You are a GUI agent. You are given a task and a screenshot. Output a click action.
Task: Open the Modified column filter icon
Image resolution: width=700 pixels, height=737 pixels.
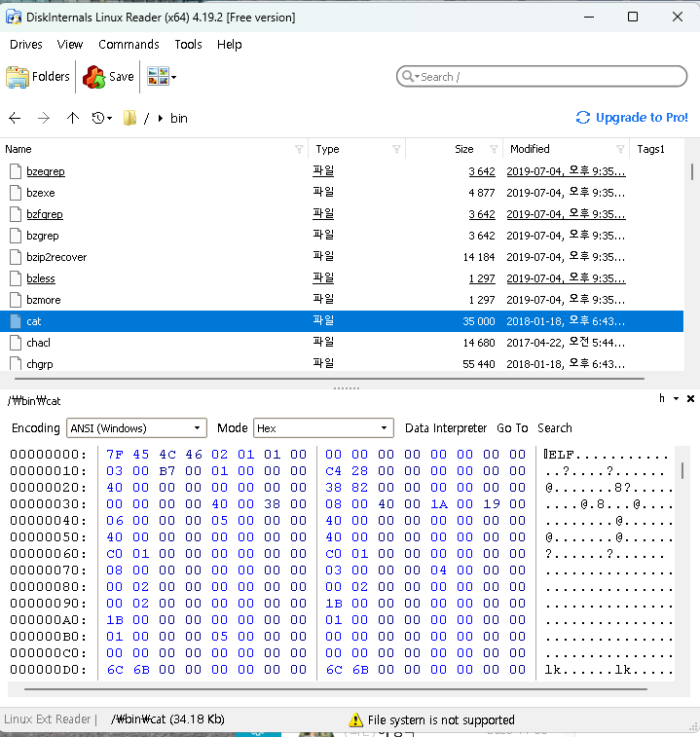click(x=620, y=149)
